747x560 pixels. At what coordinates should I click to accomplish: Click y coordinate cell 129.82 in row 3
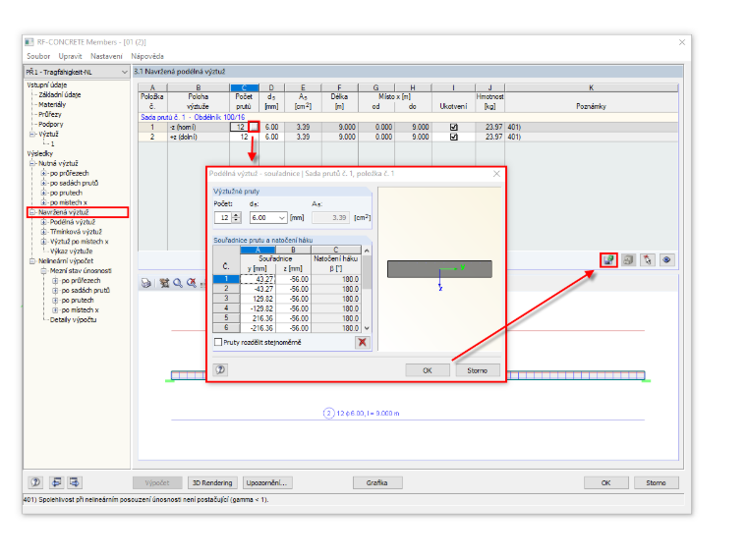(x=258, y=299)
